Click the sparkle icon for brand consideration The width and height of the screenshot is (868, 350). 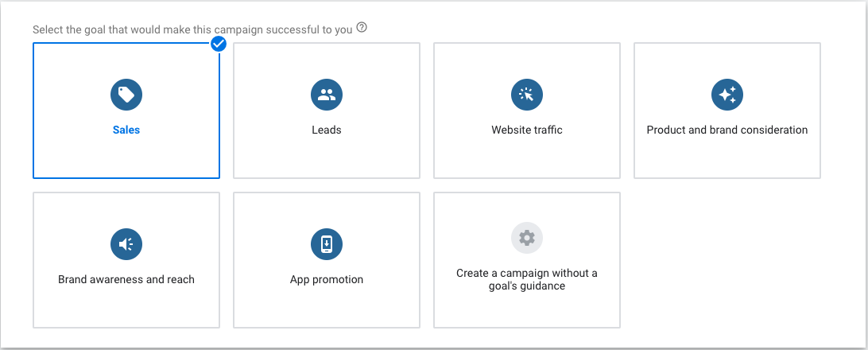tap(727, 95)
